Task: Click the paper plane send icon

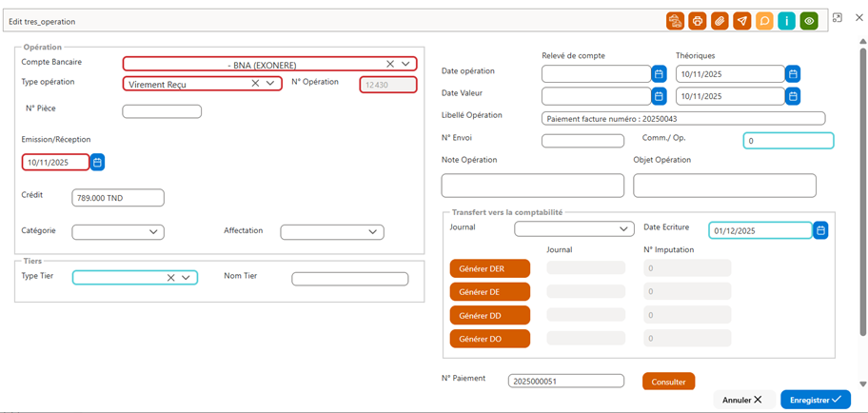Action: pos(741,21)
